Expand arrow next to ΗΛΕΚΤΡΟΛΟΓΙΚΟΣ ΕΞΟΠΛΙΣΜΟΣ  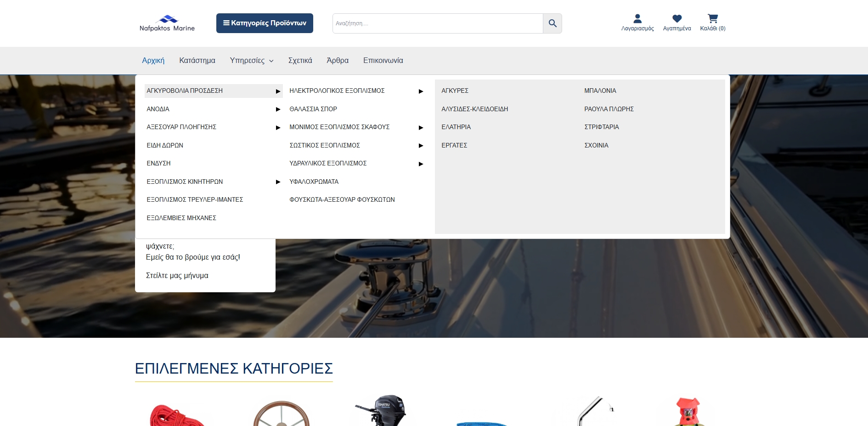(x=421, y=91)
